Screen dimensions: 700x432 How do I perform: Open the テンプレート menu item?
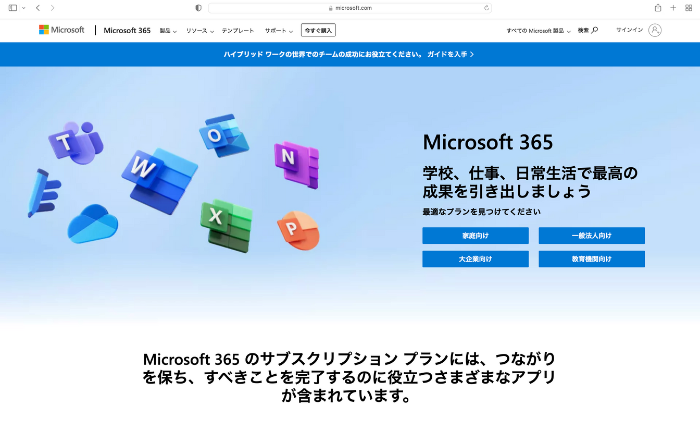(x=238, y=31)
